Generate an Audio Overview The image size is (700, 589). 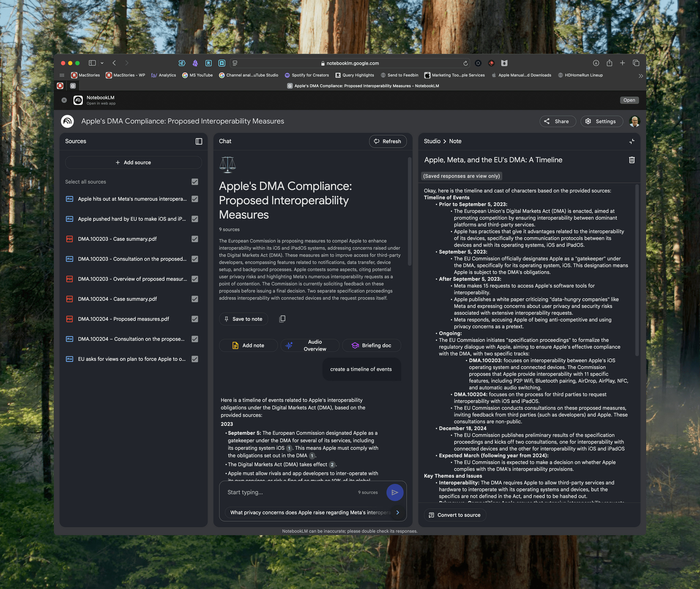click(310, 345)
